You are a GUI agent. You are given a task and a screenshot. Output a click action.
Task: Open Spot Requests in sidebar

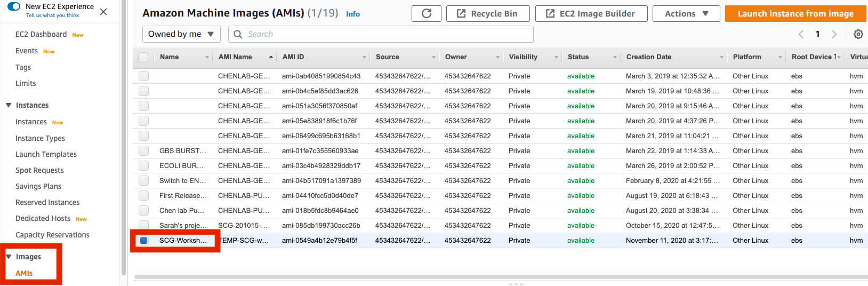(x=39, y=170)
